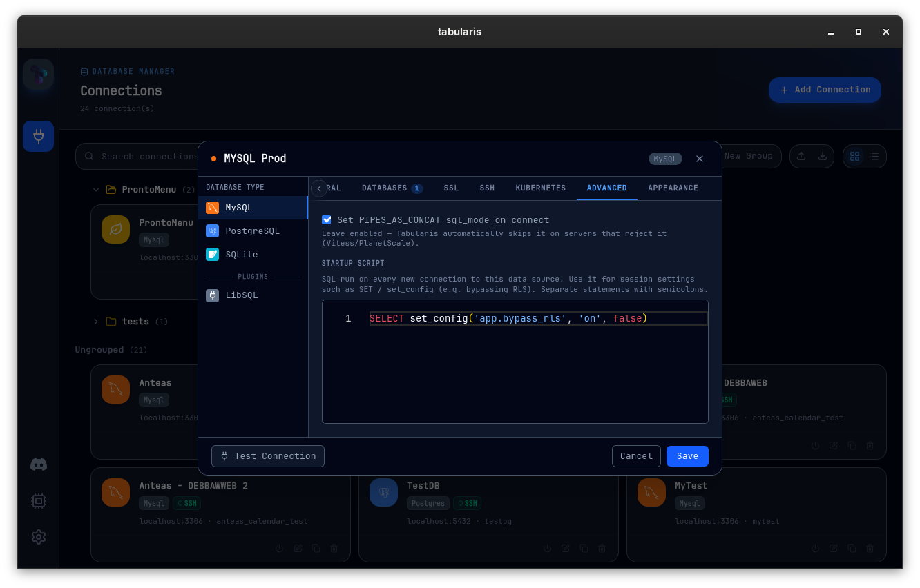Edit the Anteas - DEBBAWWEB 2 connection

coord(298,549)
